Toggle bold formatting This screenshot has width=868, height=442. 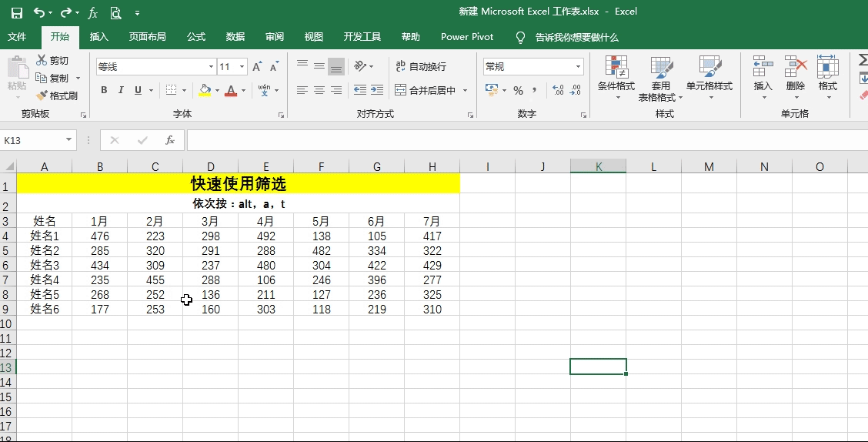(104, 90)
